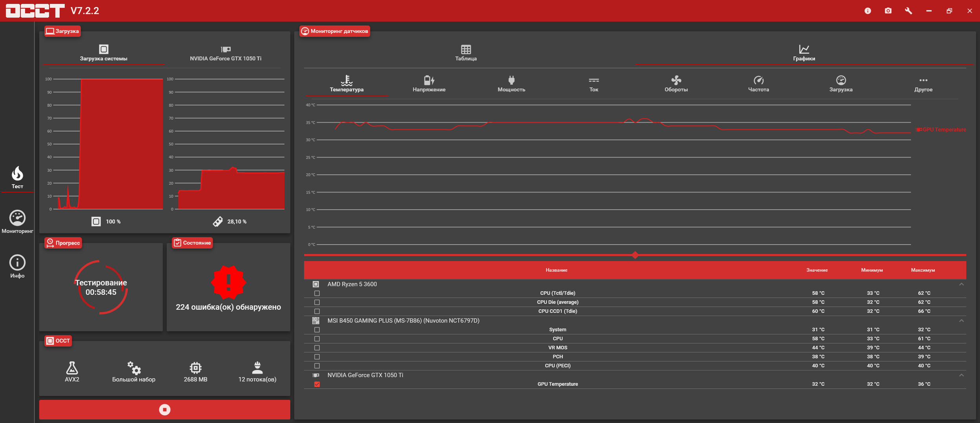Viewport: 980px width, 423px height.
Task: Click the V7.2.2 version label
Action: (85, 11)
